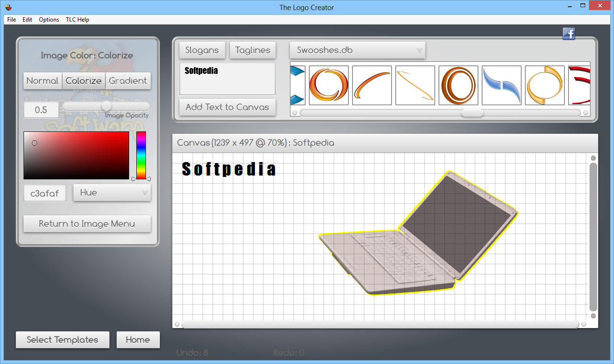Open the Edit menu
Viewport: 614px width, 364px height.
pyautogui.click(x=27, y=20)
